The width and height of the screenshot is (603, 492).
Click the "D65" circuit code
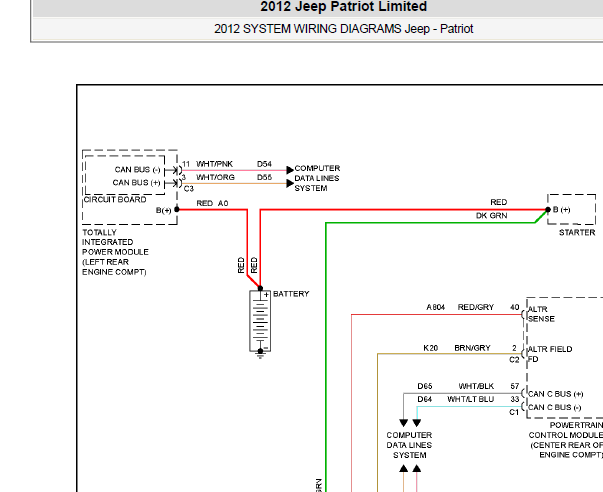(x=425, y=386)
